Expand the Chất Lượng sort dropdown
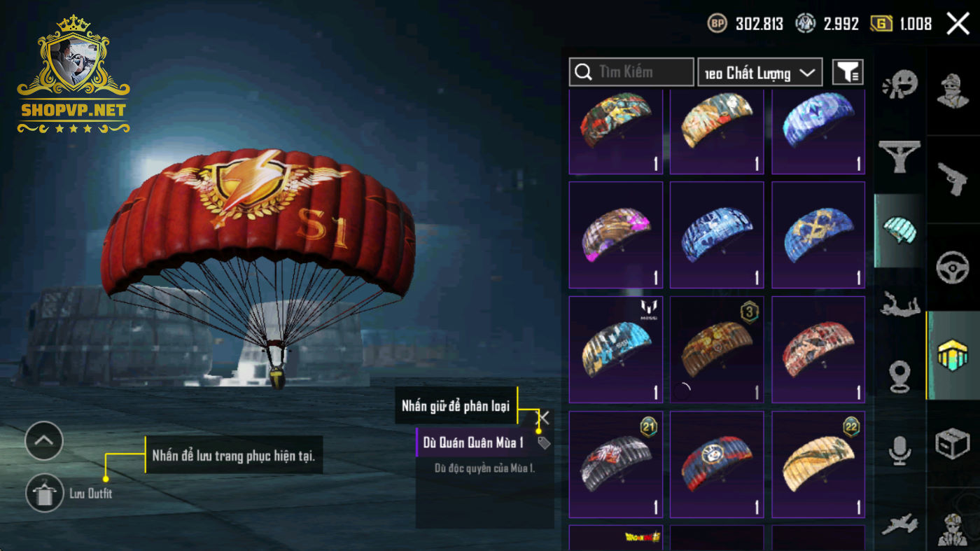The height and width of the screenshot is (551, 980). point(760,72)
